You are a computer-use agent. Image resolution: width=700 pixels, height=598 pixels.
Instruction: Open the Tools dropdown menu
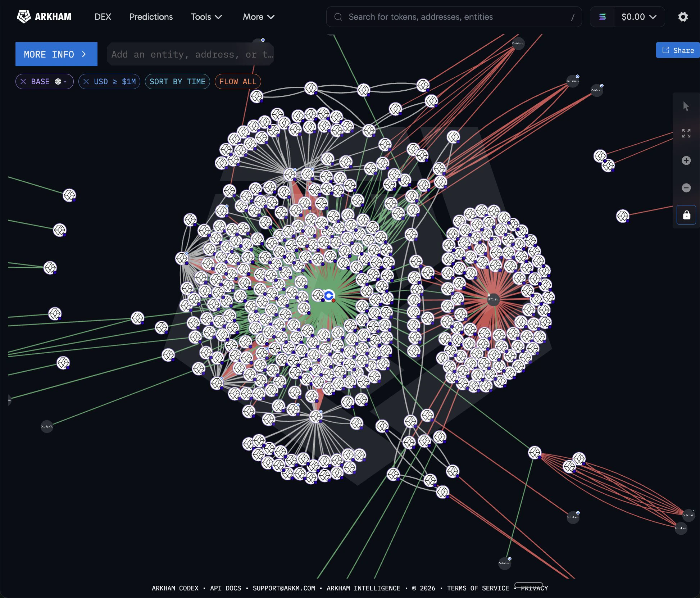pyautogui.click(x=206, y=17)
